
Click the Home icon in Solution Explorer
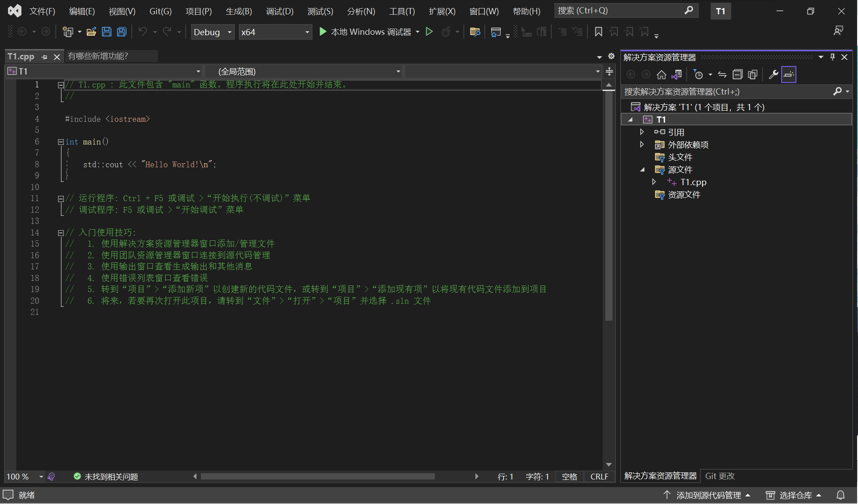pos(662,74)
